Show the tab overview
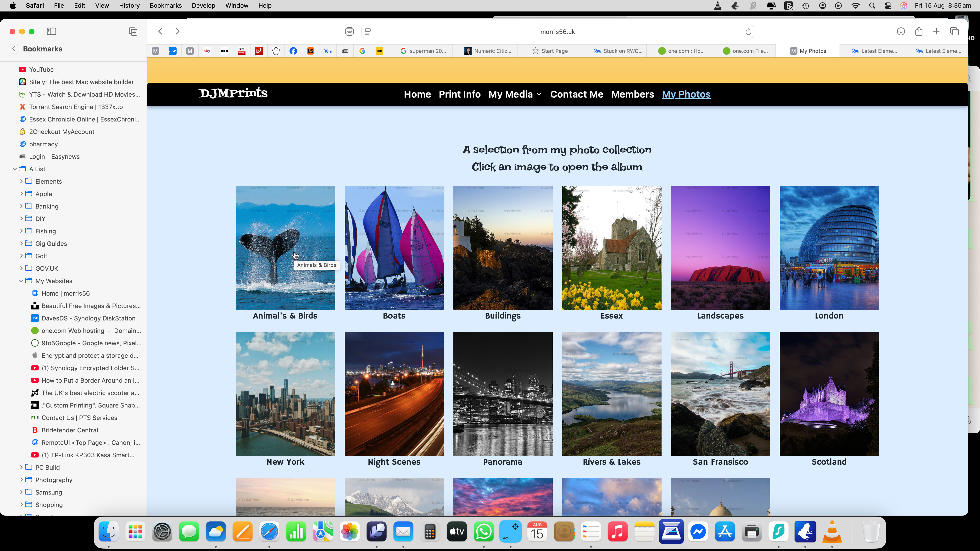The height and width of the screenshot is (551, 980). tap(954, 32)
